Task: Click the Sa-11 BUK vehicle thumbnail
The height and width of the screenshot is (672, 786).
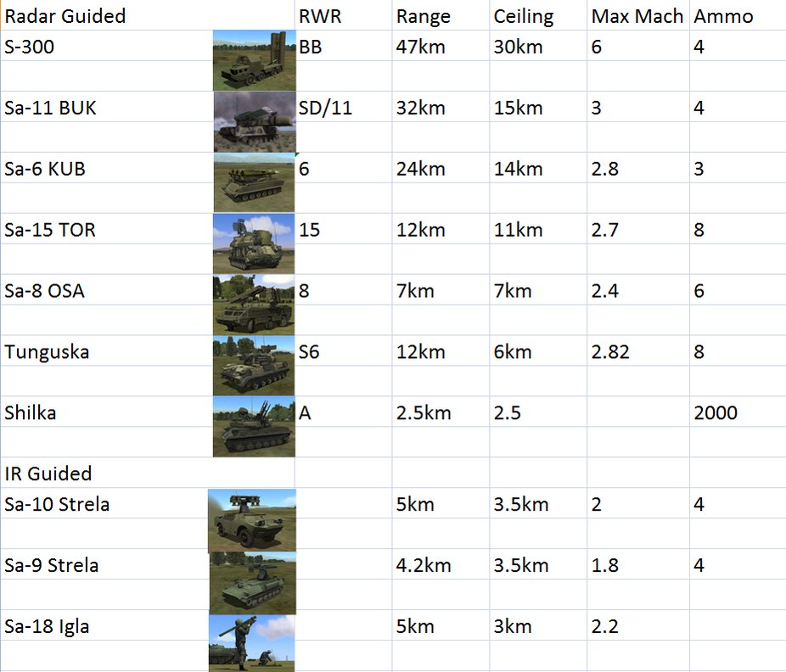Action: [x=255, y=122]
